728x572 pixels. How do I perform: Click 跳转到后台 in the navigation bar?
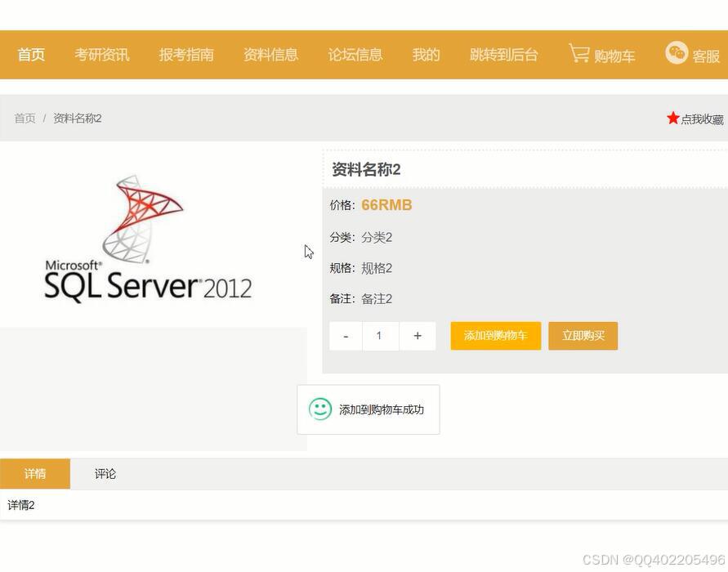pyautogui.click(x=504, y=55)
